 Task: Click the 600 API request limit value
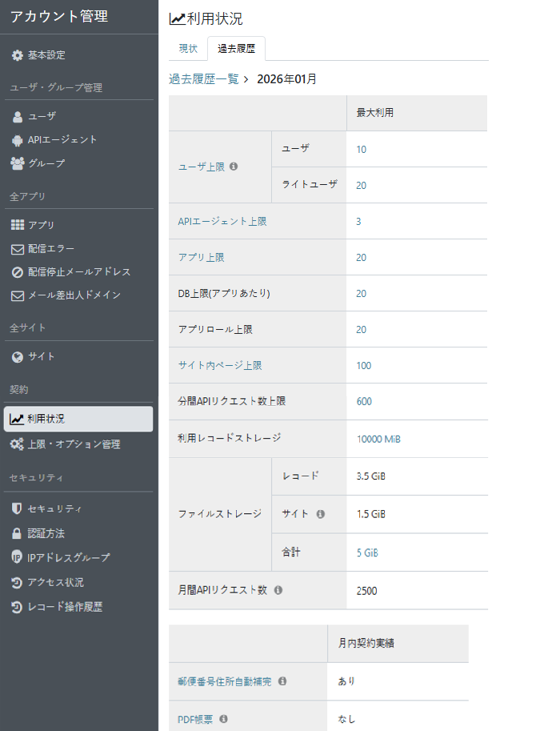pos(364,401)
